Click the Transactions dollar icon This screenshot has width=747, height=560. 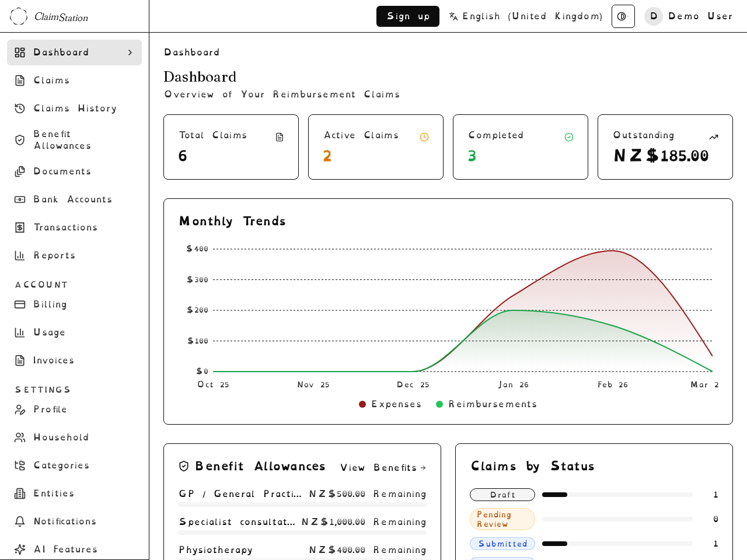pos(20,228)
